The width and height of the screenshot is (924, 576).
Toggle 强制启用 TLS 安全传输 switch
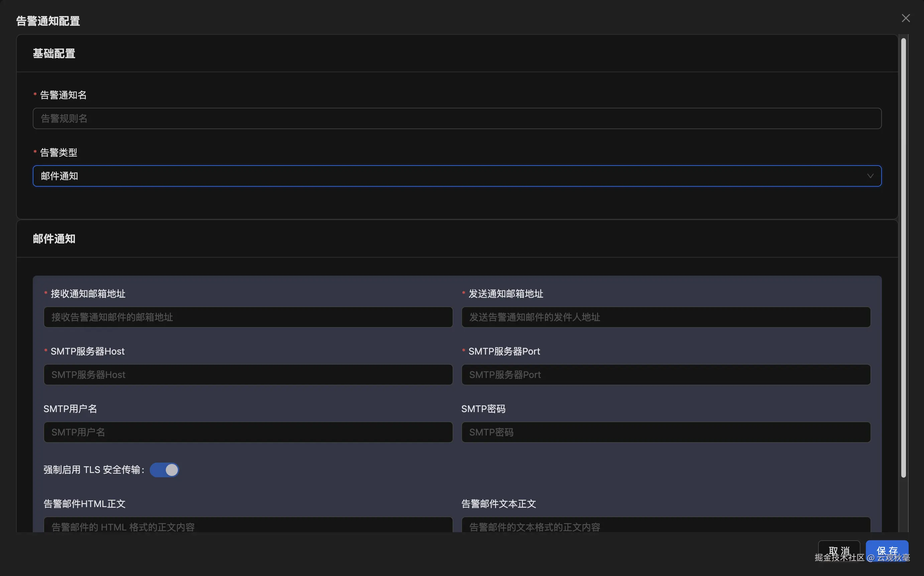(x=164, y=470)
